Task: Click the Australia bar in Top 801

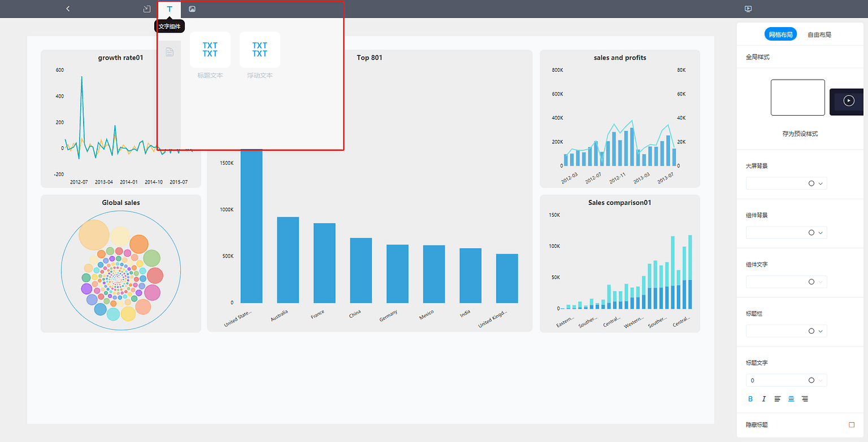Action: point(288,260)
